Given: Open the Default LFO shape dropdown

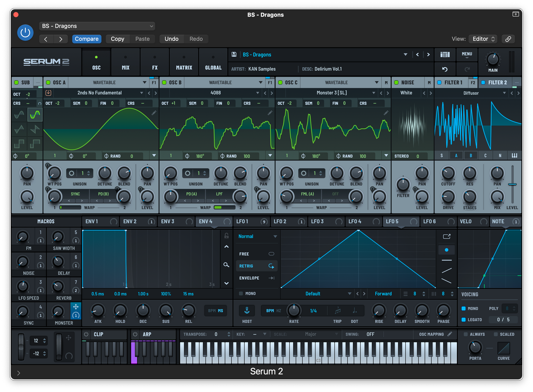Looking at the screenshot, I should tap(317, 294).
